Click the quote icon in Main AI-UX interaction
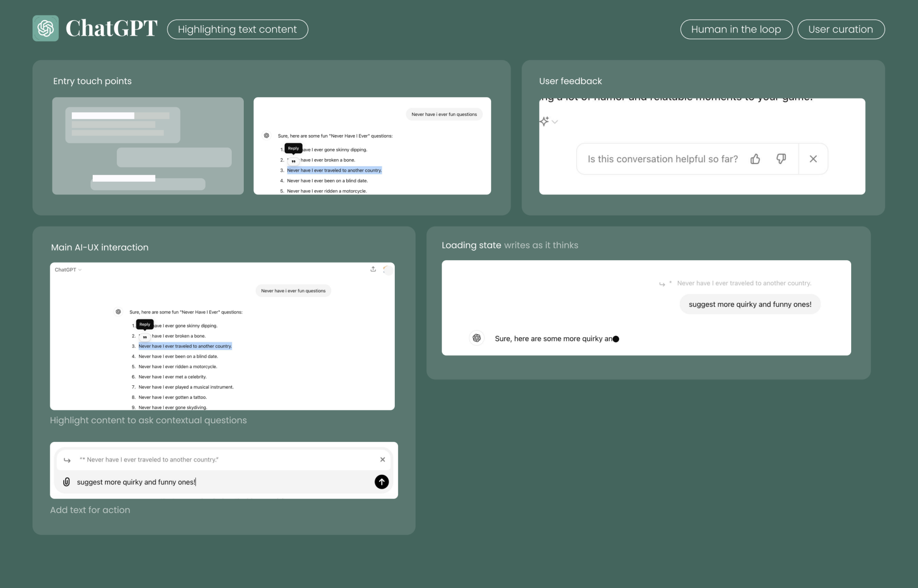Image resolution: width=918 pixels, height=588 pixels. click(145, 337)
